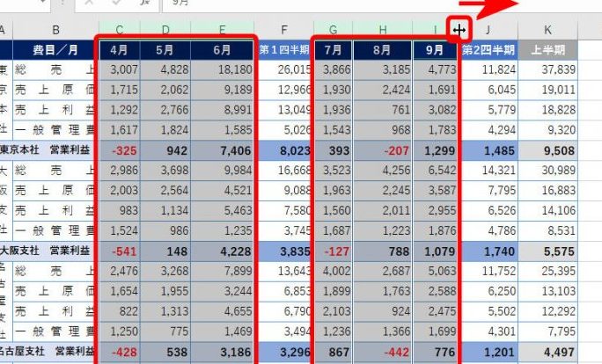Select column D header

(x=165, y=30)
